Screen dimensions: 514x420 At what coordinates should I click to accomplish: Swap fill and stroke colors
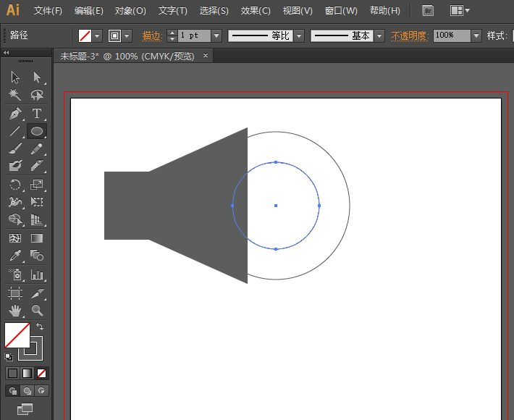click(40, 327)
